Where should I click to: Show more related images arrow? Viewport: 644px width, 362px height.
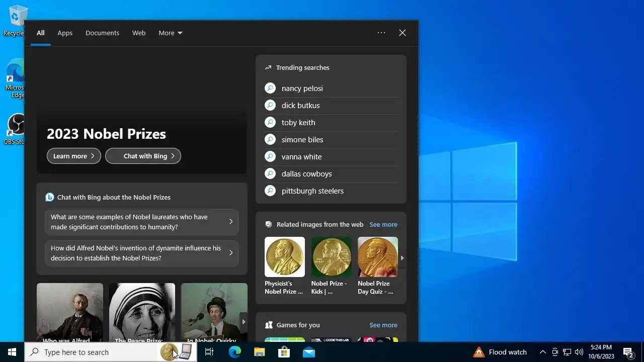tap(402, 258)
